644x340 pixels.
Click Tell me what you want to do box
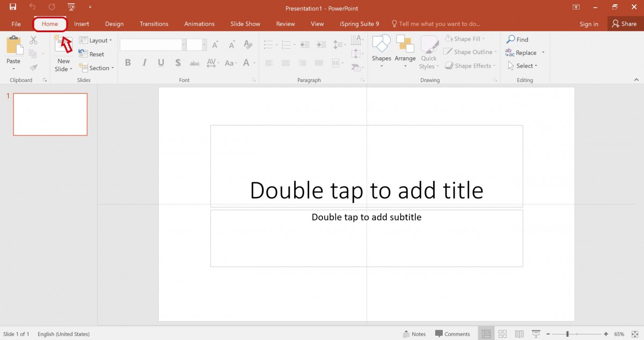tap(436, 24)
